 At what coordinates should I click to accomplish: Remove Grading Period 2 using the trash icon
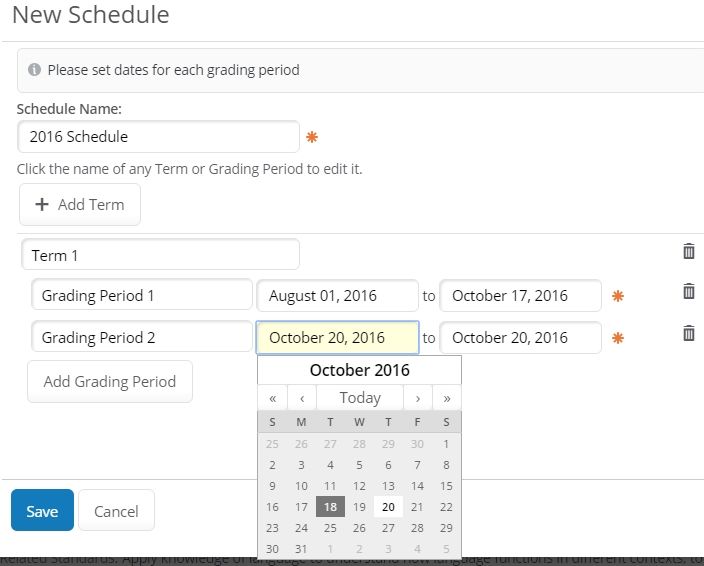(x=688, y=333)
